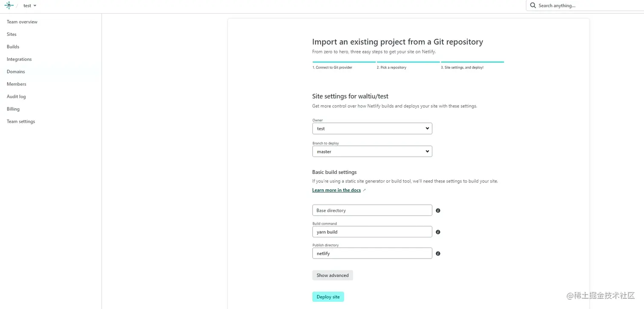Open the test team switcher dropdown

point(30,6)
